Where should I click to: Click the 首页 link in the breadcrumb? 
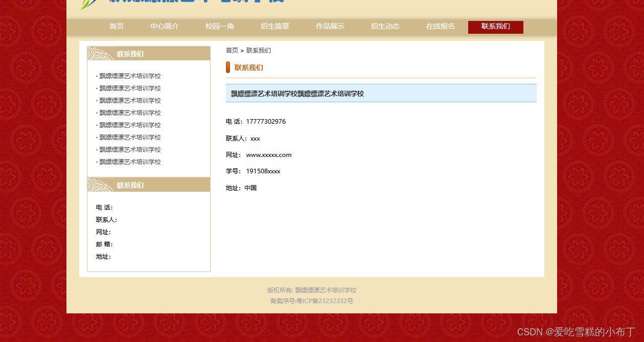tap(232, 51)
